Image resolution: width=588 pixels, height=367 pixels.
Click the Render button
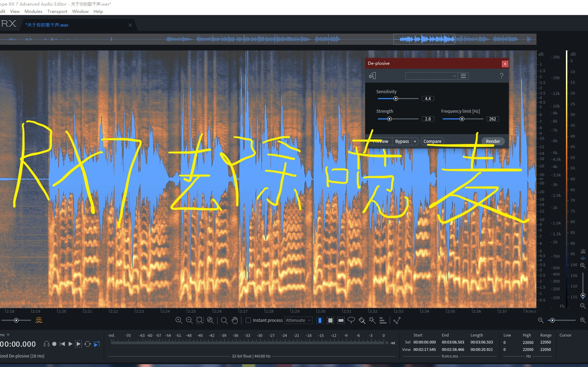click(493, 141)
